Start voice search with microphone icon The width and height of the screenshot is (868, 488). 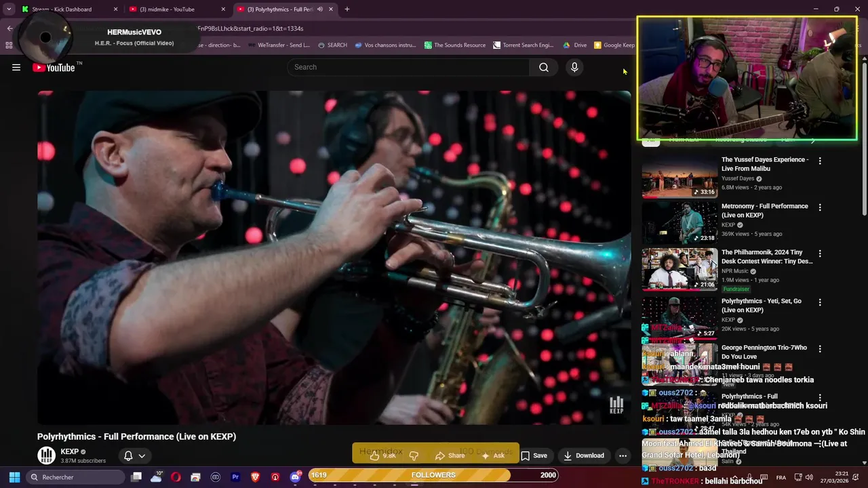[x=574, y=67]
